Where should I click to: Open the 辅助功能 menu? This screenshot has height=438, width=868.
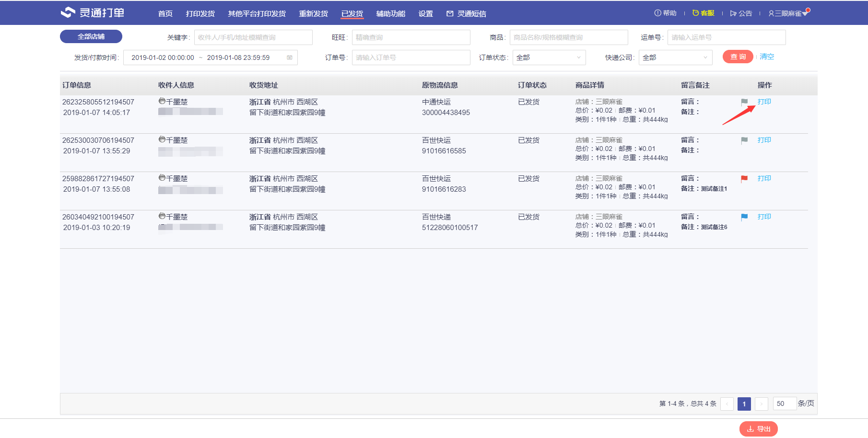(x=391, y=13)
